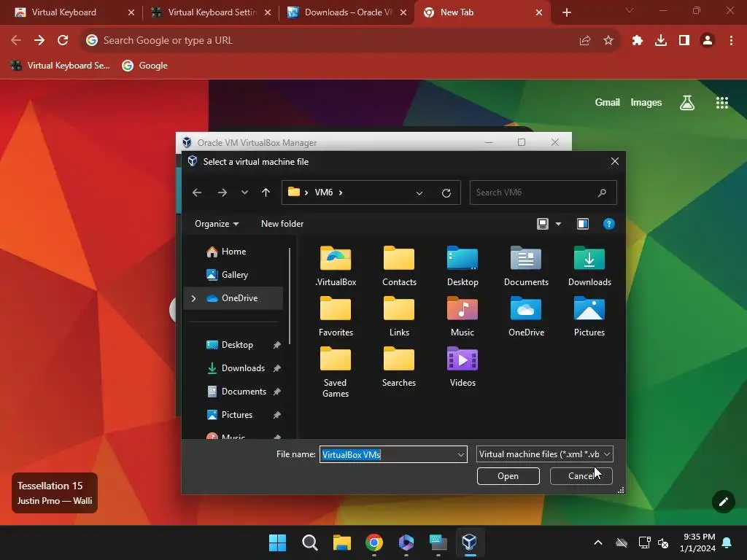Select the Documents folder in file grid
Screen dimensions: 747x560
tap(526, 265)
